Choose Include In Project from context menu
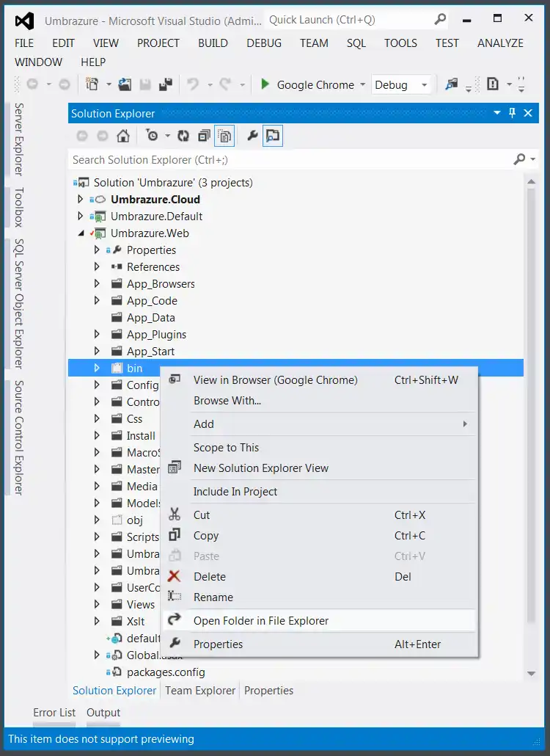This screenshot has width=550, height=756. tap(319, 491)
